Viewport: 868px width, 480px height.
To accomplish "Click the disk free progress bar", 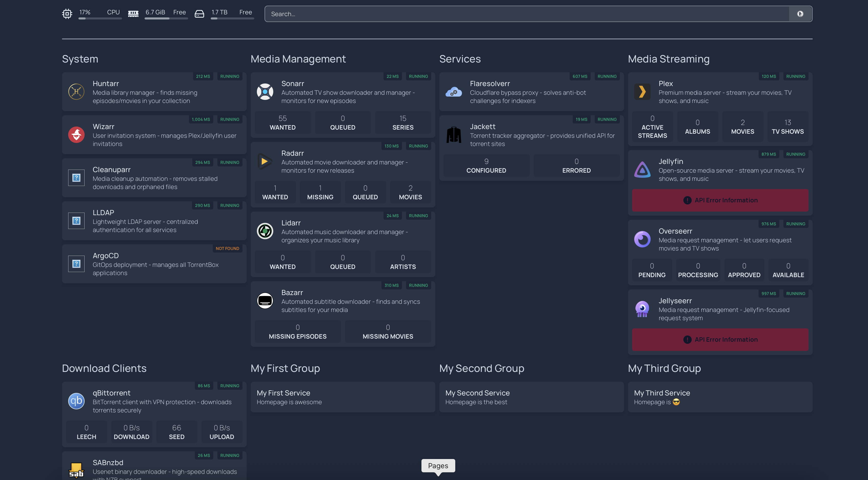I will (233, 18).
